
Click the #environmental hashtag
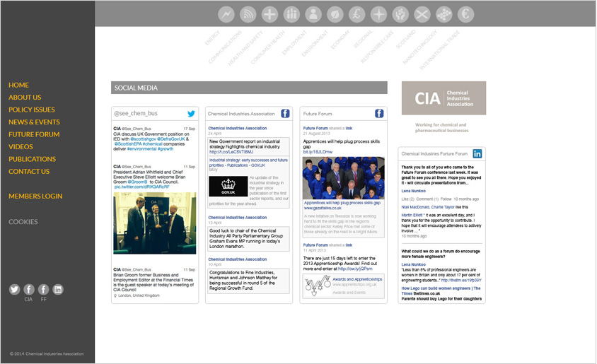pyautogui.click(x=141, y=149)
